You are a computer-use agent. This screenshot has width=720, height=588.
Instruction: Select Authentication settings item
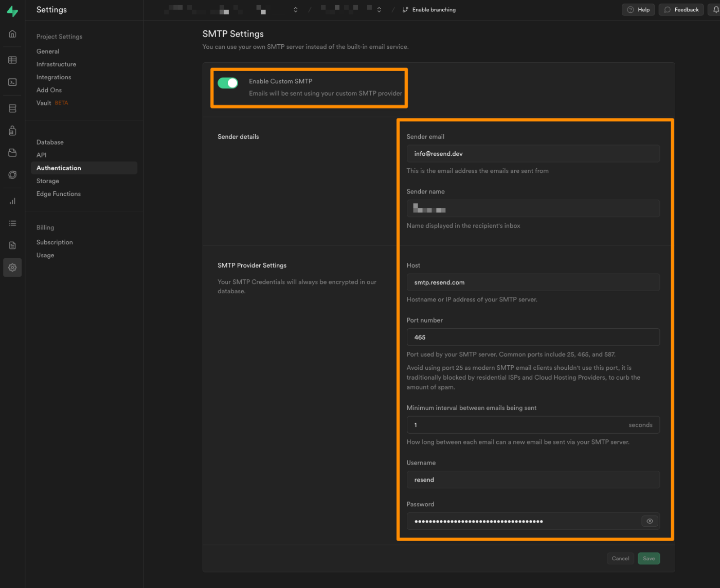[x=84, y=168]
